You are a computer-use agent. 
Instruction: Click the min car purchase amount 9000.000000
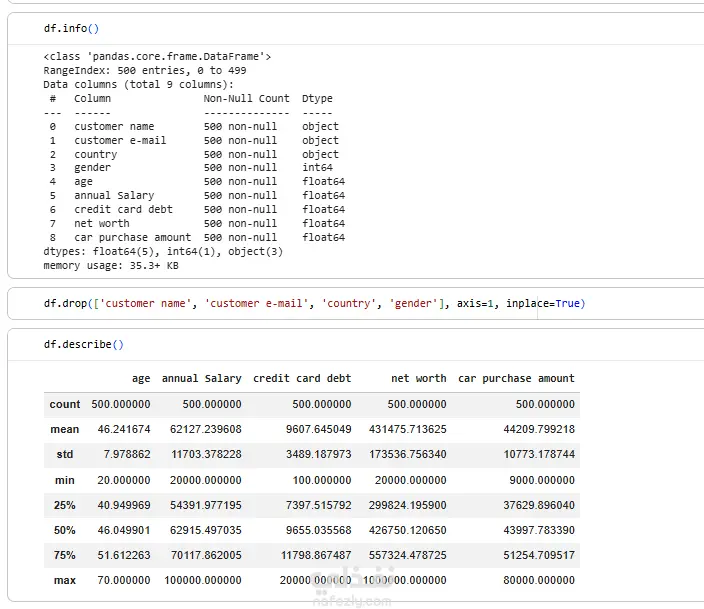[542, 481]
